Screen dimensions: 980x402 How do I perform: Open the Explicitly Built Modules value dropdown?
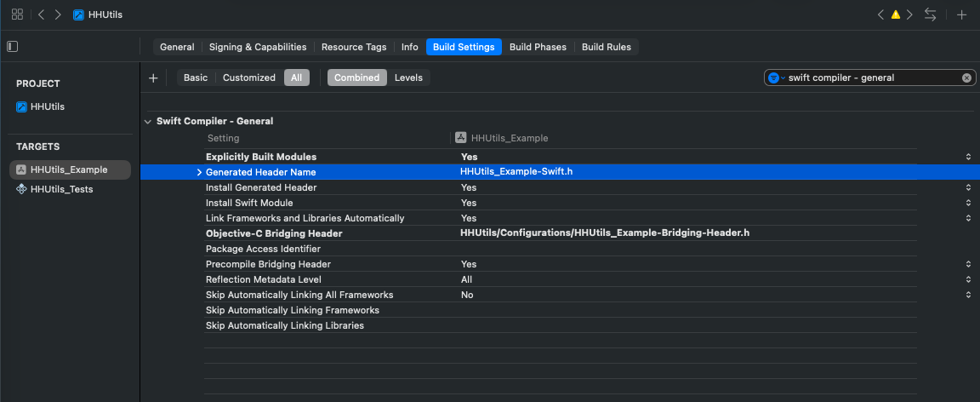(x=968, y=157)
